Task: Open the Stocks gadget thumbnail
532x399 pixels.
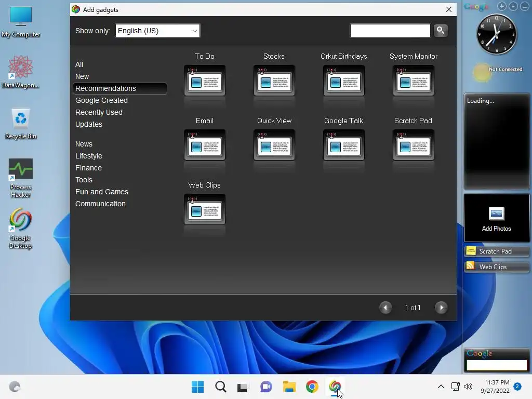Action: coord(274,81)
